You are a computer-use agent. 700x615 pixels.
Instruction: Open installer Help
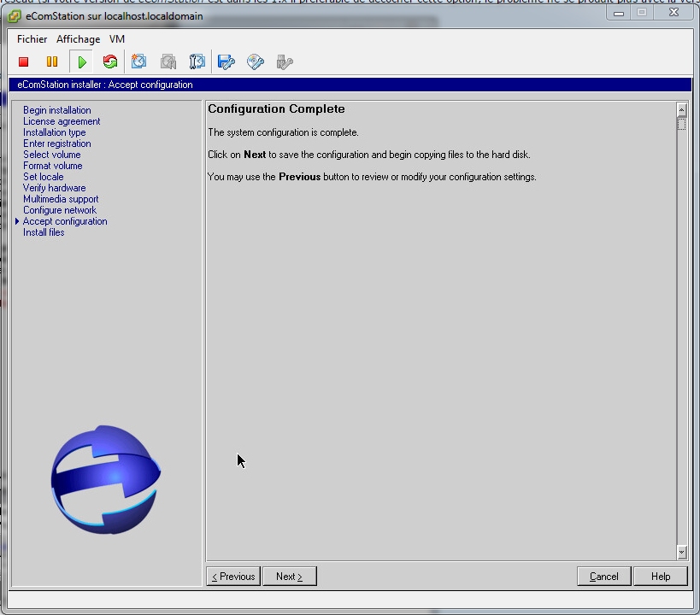tap(661, 577)
